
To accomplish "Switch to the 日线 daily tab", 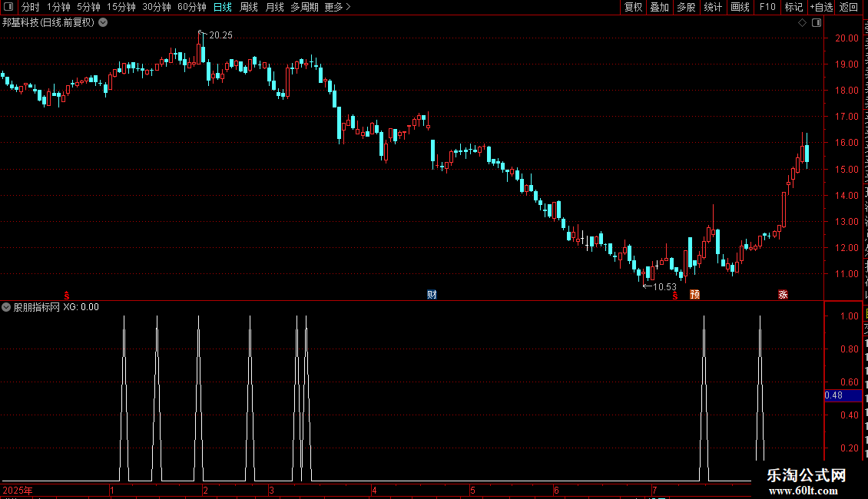I will pos(223,7).
